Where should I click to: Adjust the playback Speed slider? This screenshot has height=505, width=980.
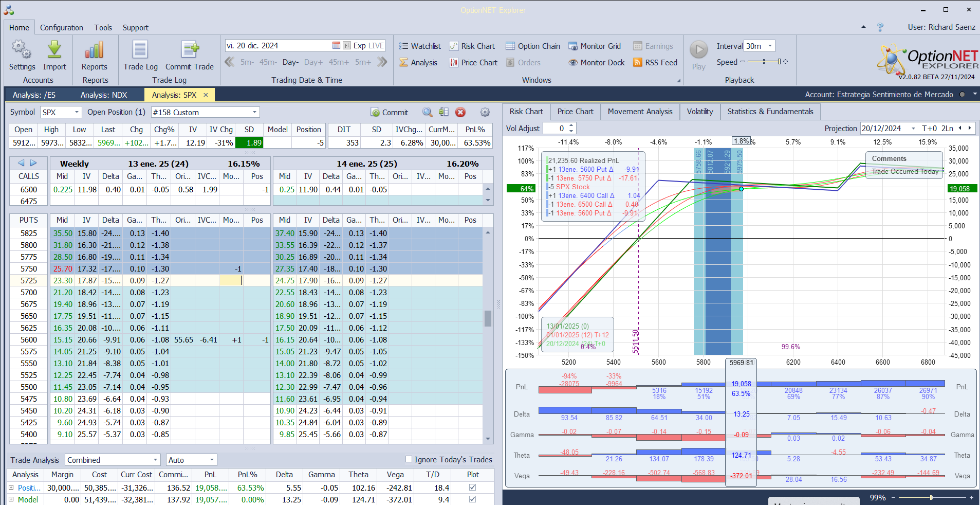click(764, 62)
